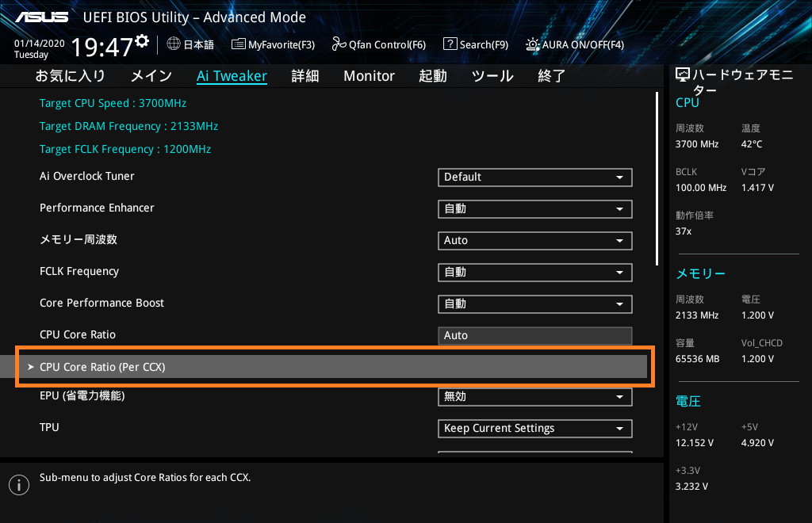The width and height of the screenshot is (812, 523).
Task: Click the Ai Overclock Tuner label
Action: 87,176
